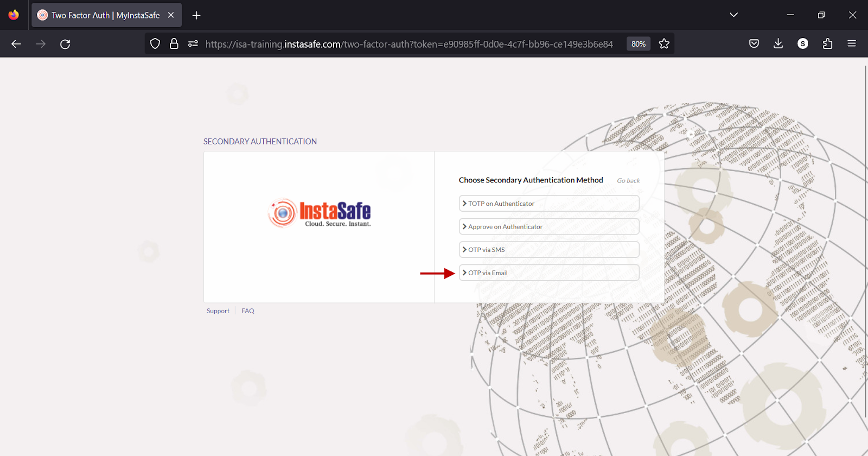
Task: Open the Firefox application menu
Action: pos(852,43)
